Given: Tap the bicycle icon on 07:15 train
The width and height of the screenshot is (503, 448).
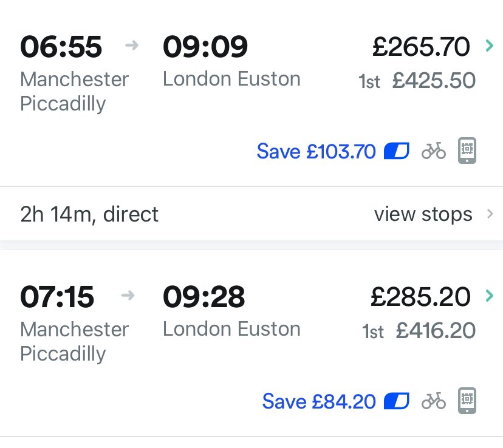Looking at the screenshot, I should 434,401.
